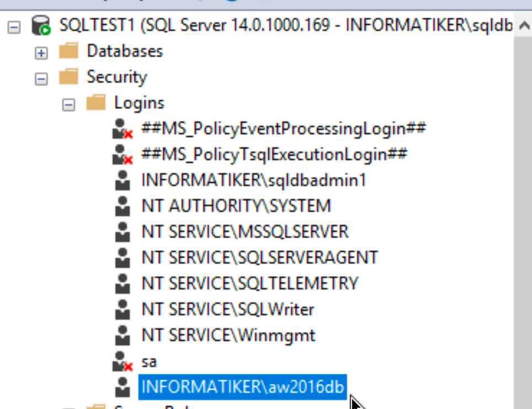The height and width of the screenshot is (409, 532).
Task: Select the NT AUTHORITY\SYSTEM login
Action: tap(236, 206)
